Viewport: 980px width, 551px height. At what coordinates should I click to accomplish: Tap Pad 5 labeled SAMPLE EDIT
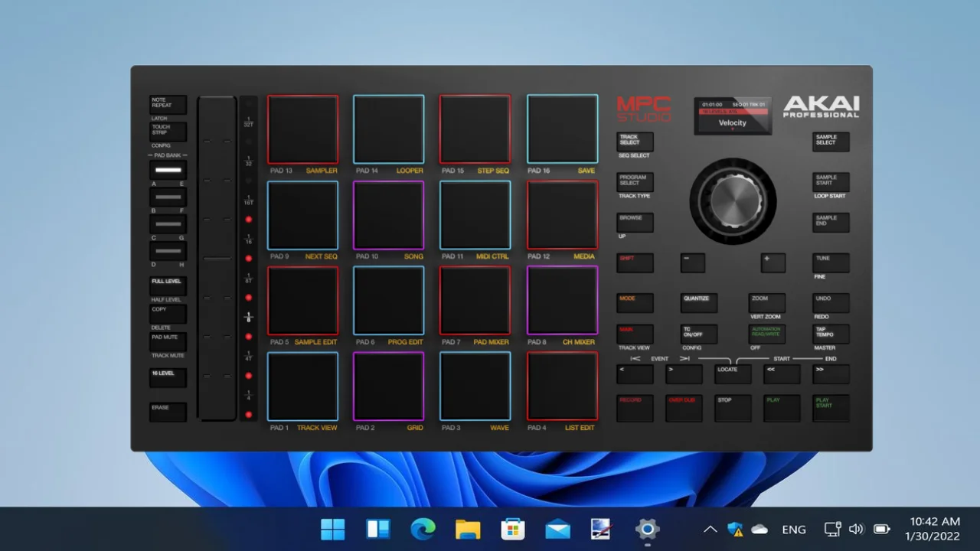pyautogui.click(x=302, y=301)
